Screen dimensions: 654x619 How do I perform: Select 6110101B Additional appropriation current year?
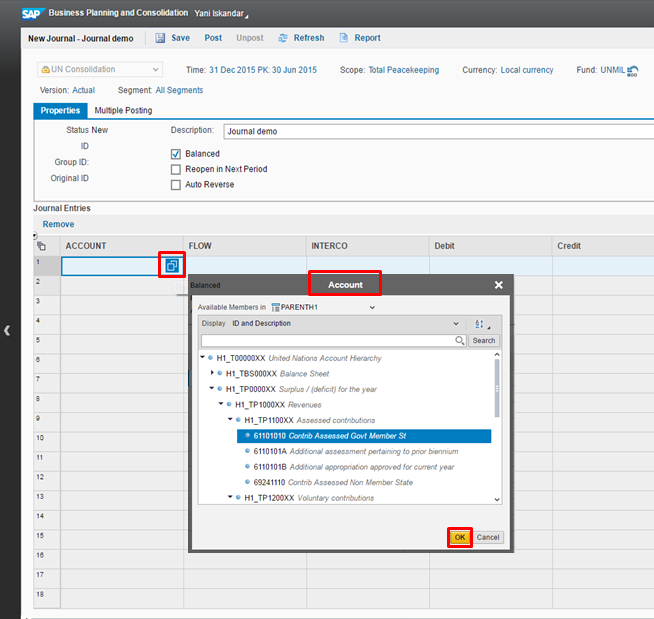[354, 467]
